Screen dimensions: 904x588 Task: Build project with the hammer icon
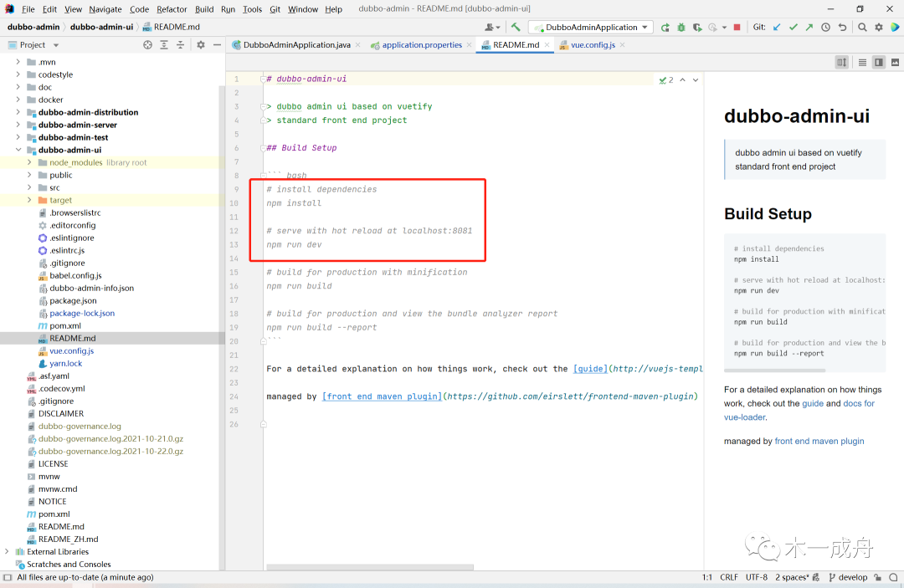tap(516, 27)
